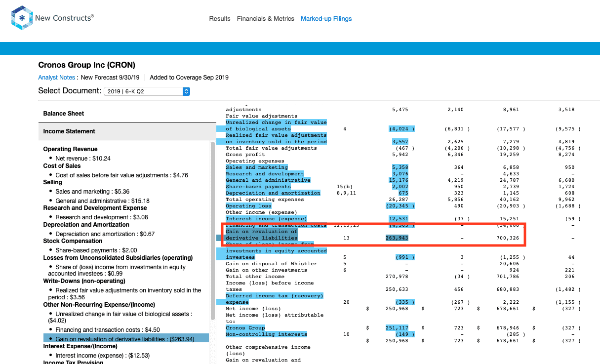Screen dimensions: 600x364
Task: Click highlighted Sales and marketing line in filing
Action: [x=256, y=167]
